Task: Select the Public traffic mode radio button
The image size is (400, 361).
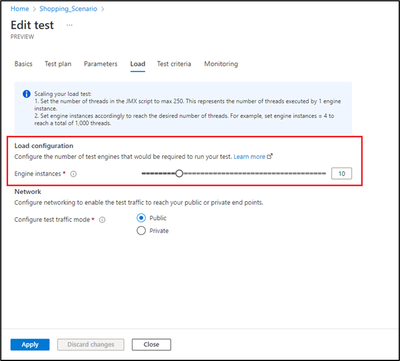Action: [x=141, y=218]
